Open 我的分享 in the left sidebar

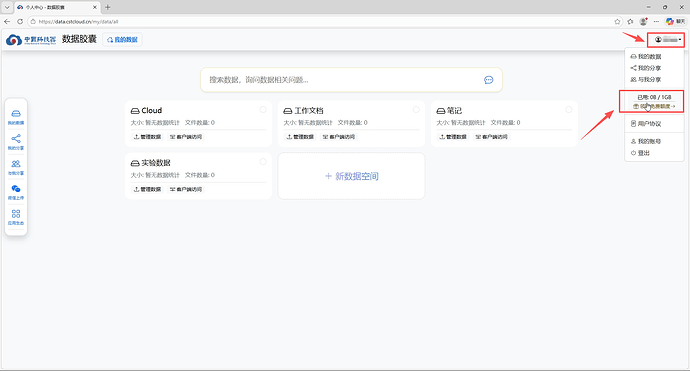[16, 142]
